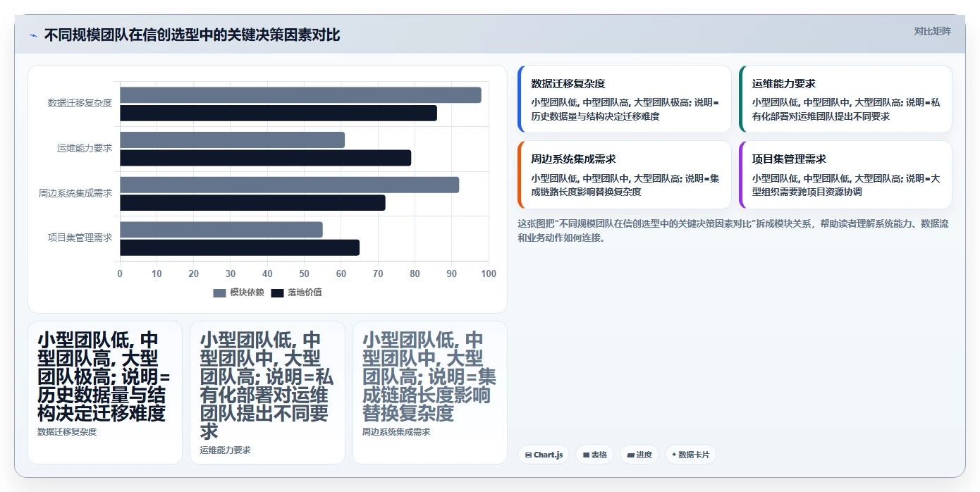Click the 数据卡片 tag chip
Viewport: 980px width, 492px height.
690,455
